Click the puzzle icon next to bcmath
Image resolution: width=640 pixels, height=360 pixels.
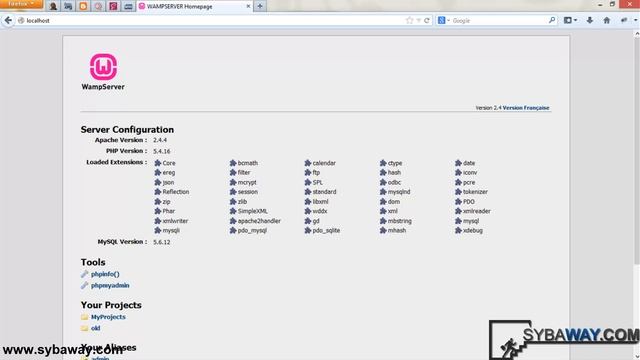click(x=233, y=163)
